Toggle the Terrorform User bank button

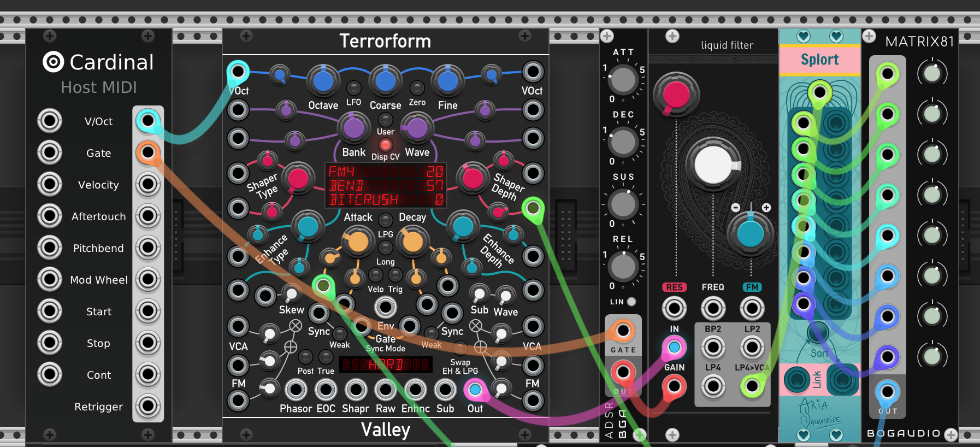(x=386, y=120)
